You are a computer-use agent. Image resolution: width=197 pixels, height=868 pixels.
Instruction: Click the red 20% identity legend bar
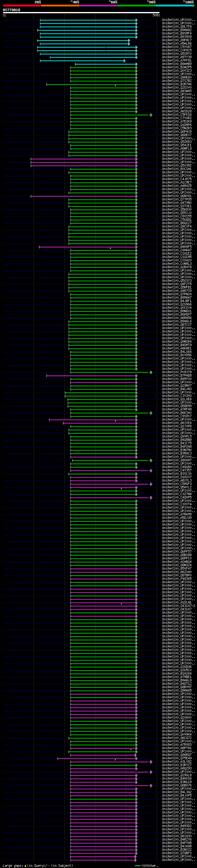(22, 6)
